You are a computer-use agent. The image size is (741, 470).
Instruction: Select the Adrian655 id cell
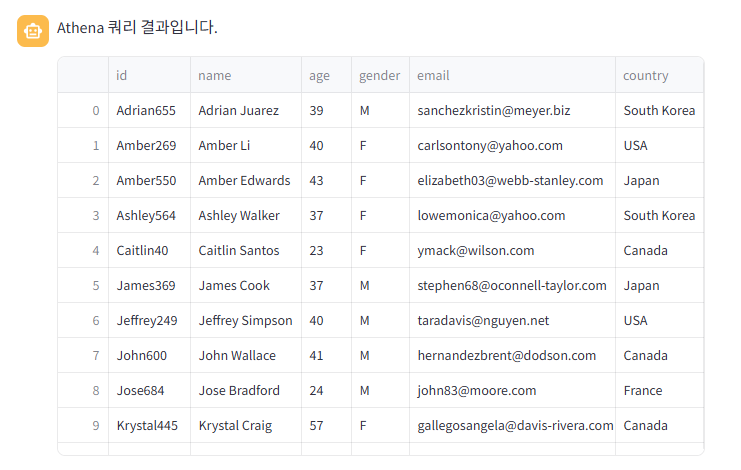tap(149, 110)
